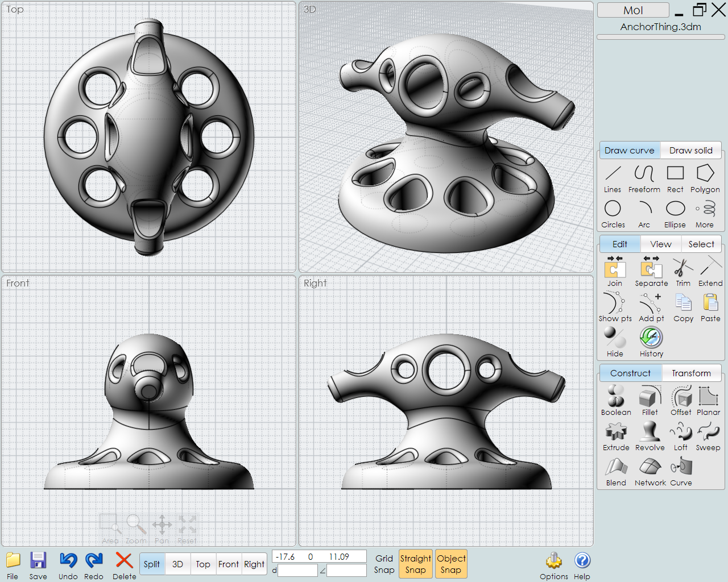Select the Freeform curve tool
The image size is (728, 582).
[644, 178]
